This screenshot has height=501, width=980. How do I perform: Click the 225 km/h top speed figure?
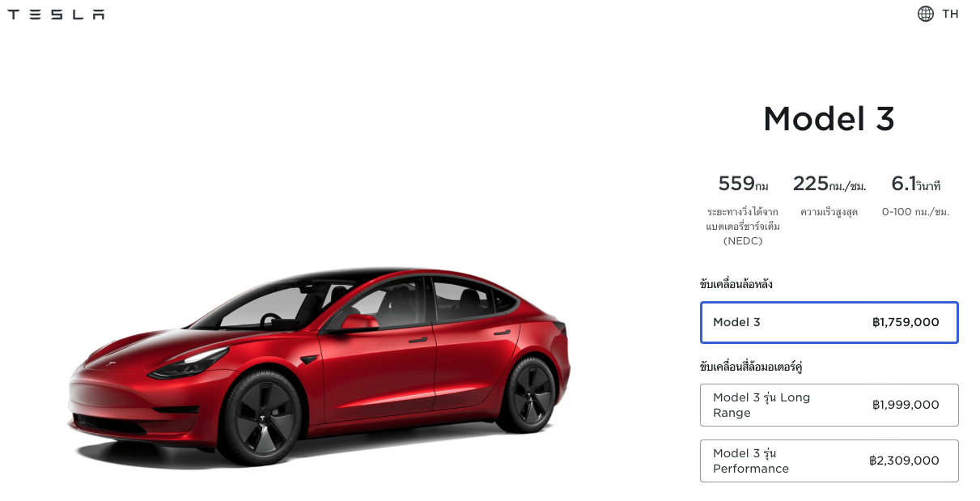coord(829,184)
